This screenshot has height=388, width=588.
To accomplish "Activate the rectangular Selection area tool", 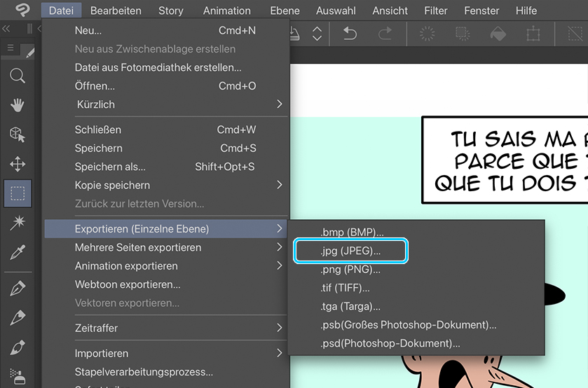I will (x=18, y=193).
